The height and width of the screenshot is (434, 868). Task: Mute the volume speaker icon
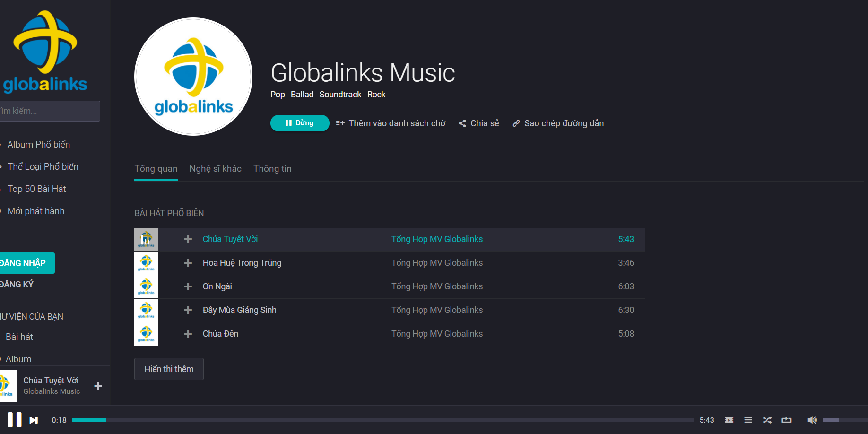point(812,420)
